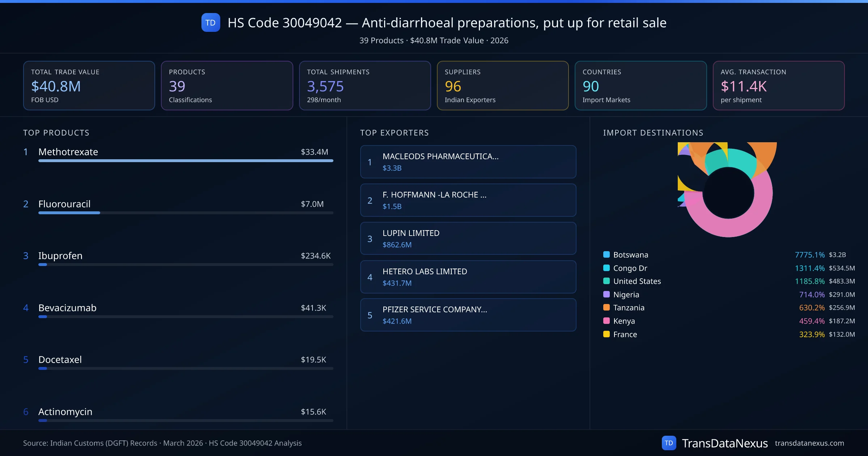The height and width of the screenshot is (456, 868).
Task: Click the TD logo beside TransDataNexus footer
Action: 669,443
